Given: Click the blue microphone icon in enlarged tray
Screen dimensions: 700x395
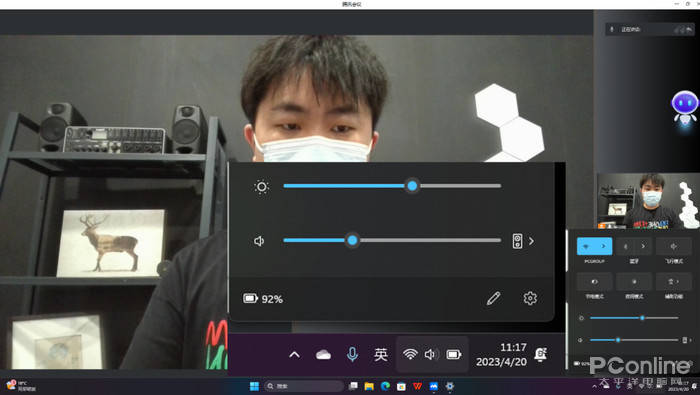Looking at the screenshot, I should (x=352, y=354).
